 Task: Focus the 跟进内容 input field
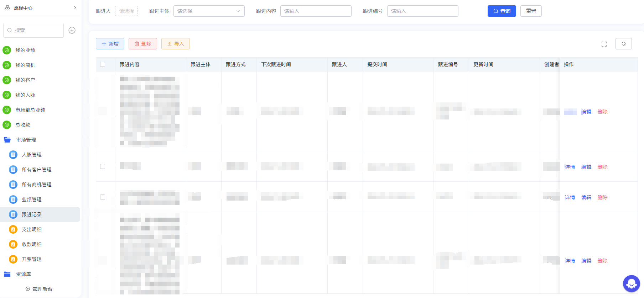(x=316, y=11)
